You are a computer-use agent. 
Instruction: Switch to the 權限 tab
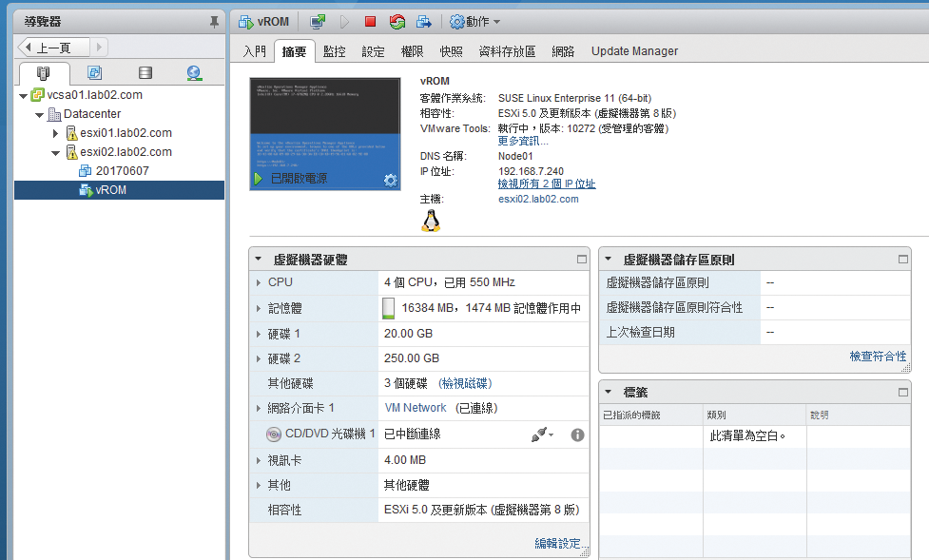[x=413, y=51]
